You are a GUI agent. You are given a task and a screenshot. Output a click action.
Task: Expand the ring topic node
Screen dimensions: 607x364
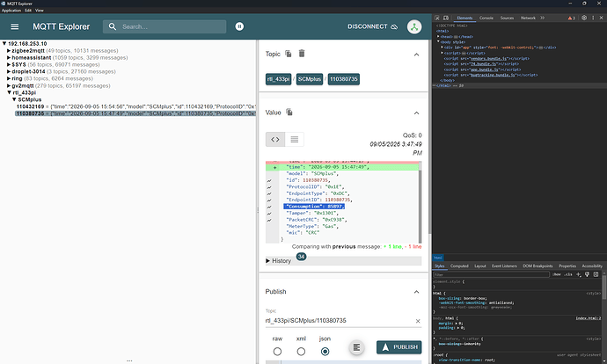click(x=9, y=78)
